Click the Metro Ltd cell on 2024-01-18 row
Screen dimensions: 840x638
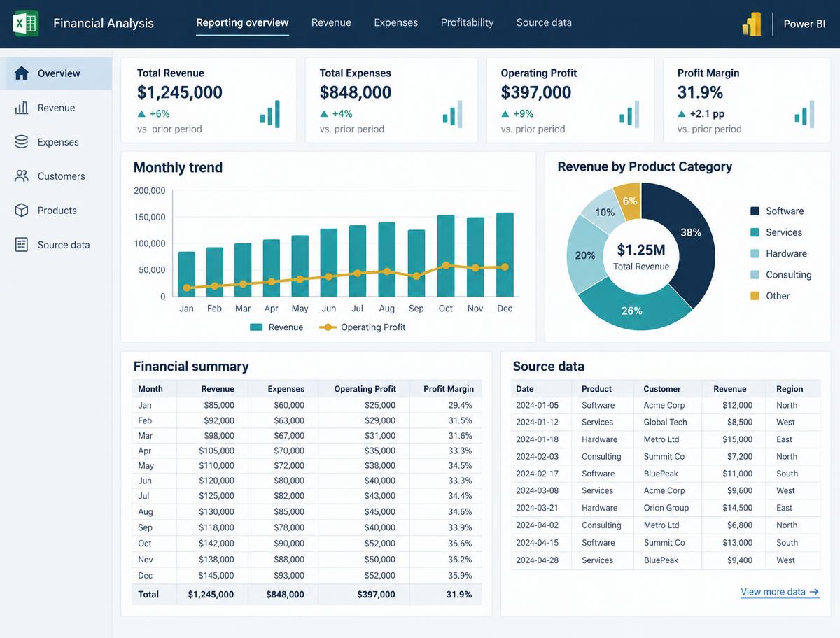coord(661,439)
